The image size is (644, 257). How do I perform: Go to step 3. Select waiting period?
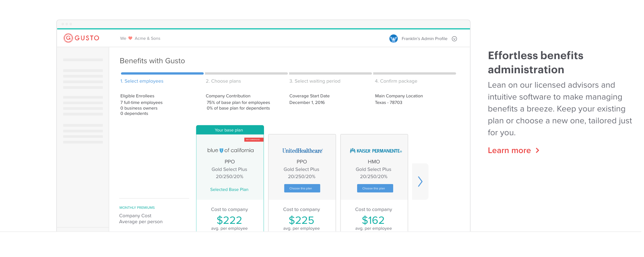pos(315,81)
